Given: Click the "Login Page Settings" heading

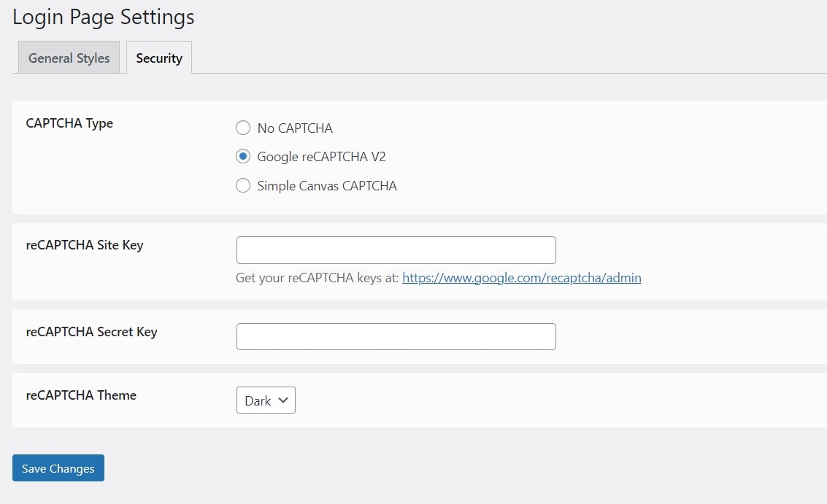Looking at the screenshot, I should coord(102,17).
